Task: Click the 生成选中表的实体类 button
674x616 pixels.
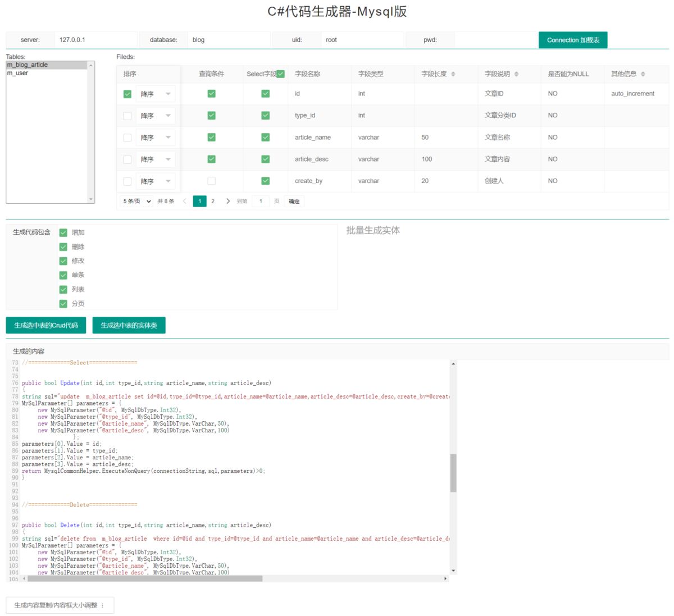Action: pyautogui.click(x=130, y=325)
